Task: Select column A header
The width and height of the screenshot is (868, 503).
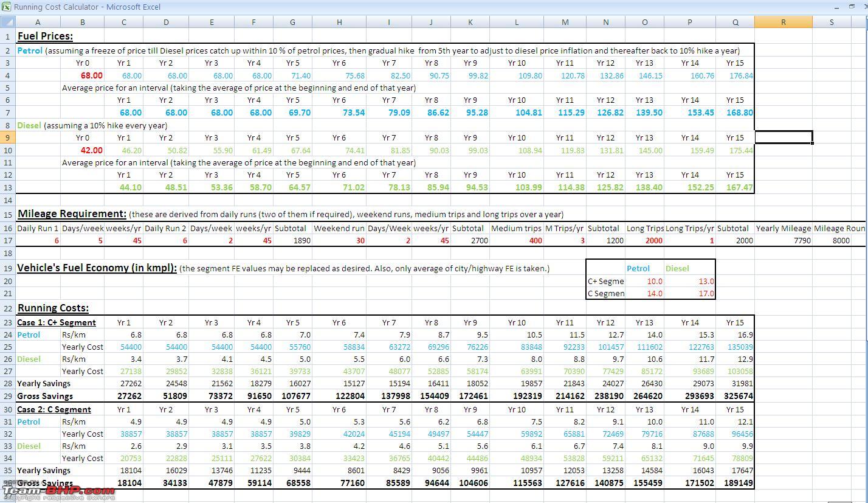Action: (x=38, y=22)
